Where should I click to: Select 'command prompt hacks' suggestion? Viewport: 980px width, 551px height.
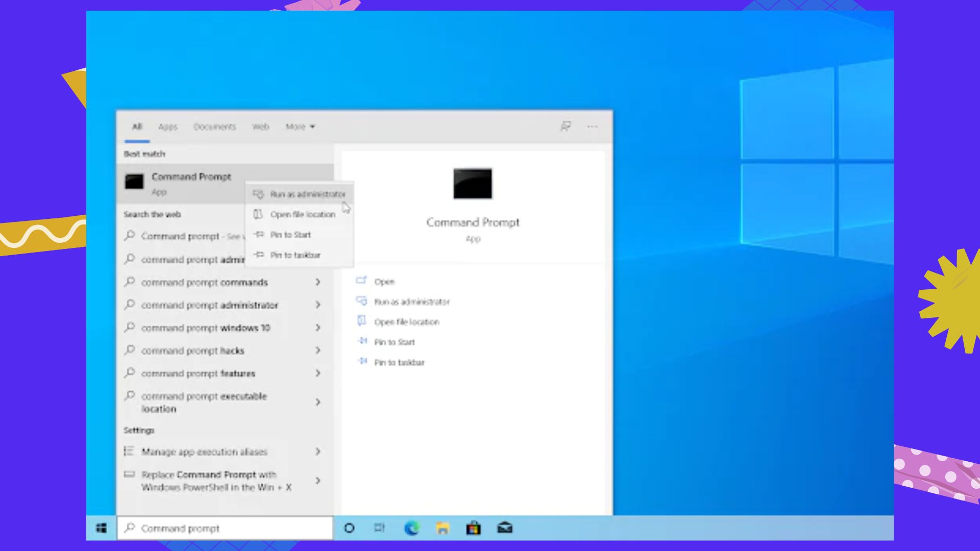coord(225,350)
